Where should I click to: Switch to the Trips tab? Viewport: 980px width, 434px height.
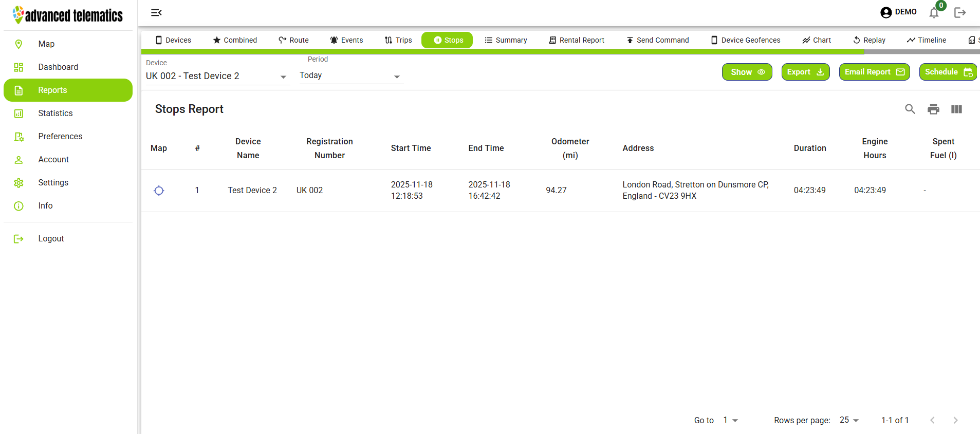398,40
